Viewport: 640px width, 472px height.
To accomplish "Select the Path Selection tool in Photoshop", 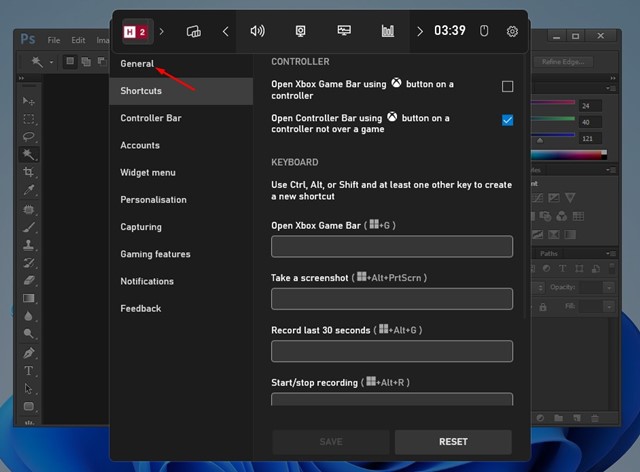I will click(29, 389).
